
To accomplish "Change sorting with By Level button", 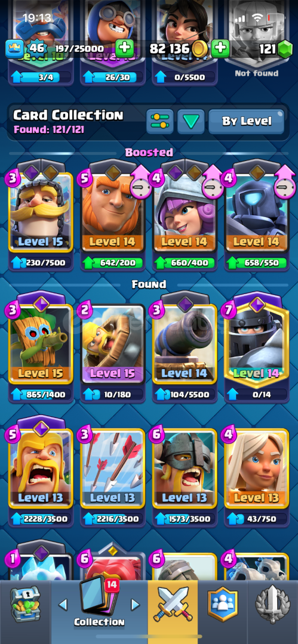I will coord(246,121).
